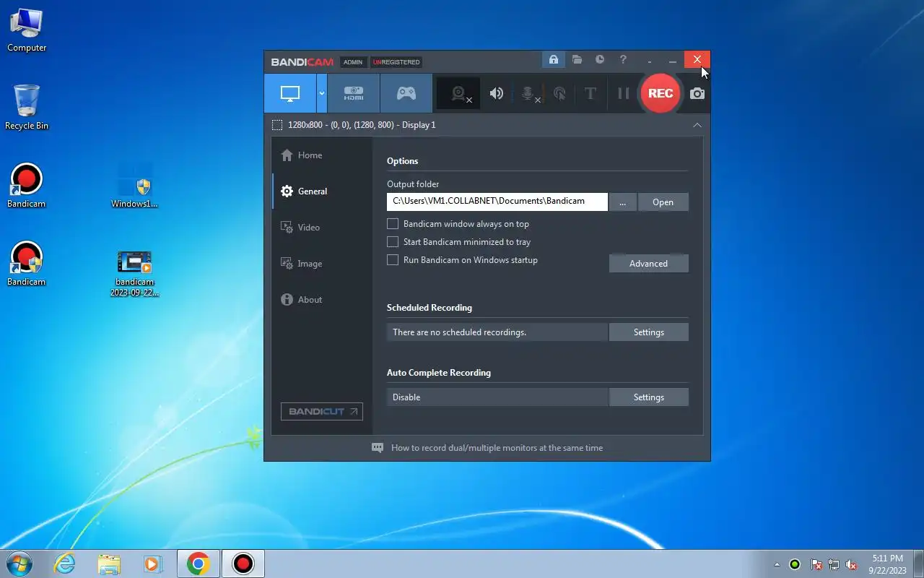Click the muted volume tray icon
The image size is (924, 578).
tap(852, 564)
